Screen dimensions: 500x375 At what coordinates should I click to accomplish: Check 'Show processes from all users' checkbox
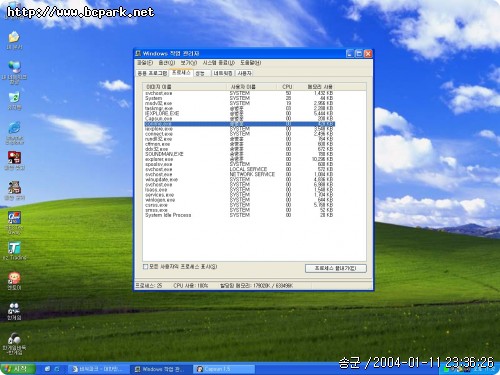tap(145, 267)
